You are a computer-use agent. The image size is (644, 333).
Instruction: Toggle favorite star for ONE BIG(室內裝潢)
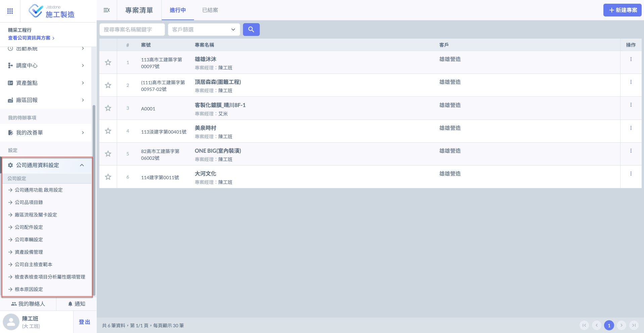108,154
